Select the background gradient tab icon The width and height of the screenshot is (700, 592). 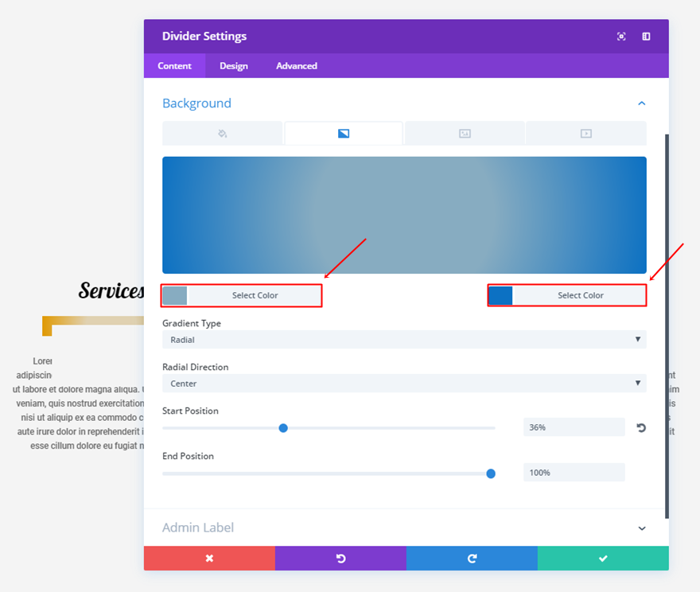pos(344,133)
